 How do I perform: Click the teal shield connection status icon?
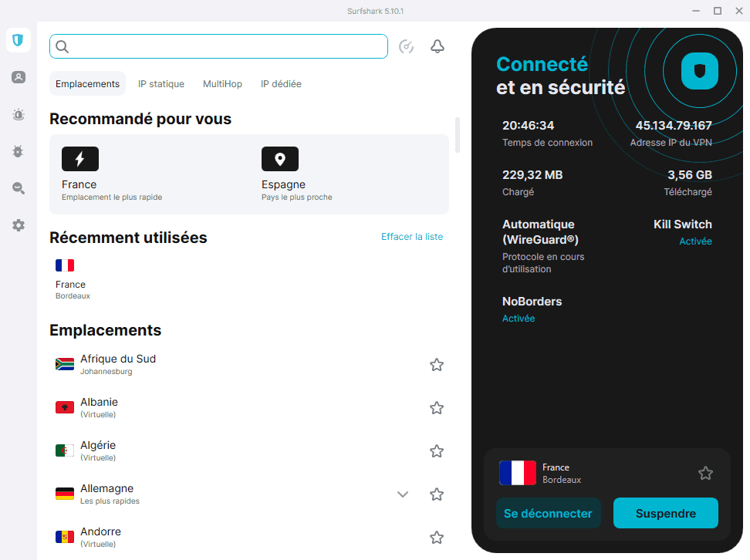pos(699,71)
